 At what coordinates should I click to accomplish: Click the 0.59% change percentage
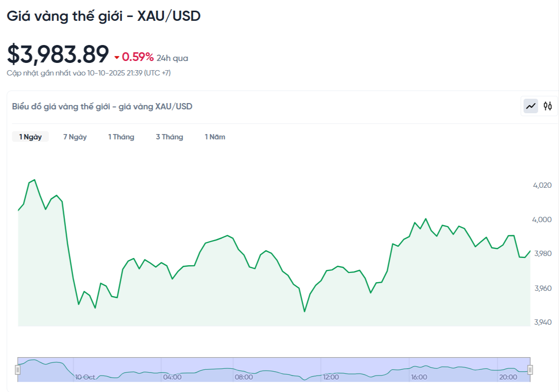(x=138, y=57)
